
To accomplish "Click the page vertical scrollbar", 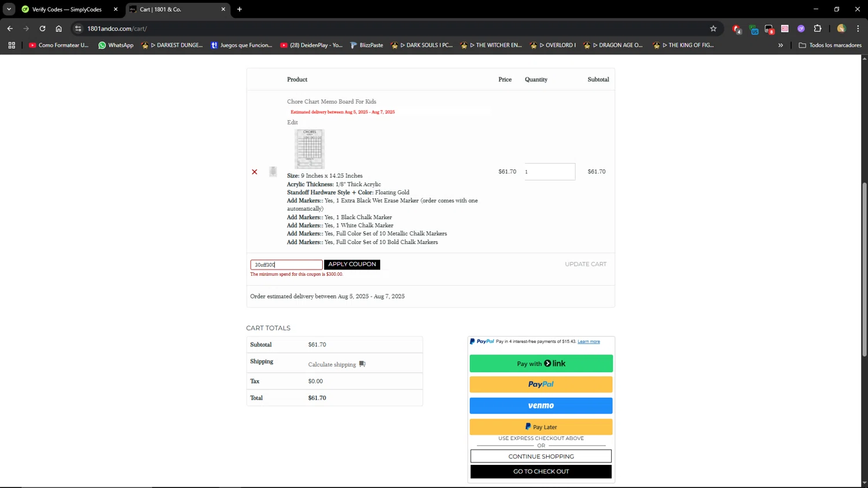I will [x=865, y=269].
